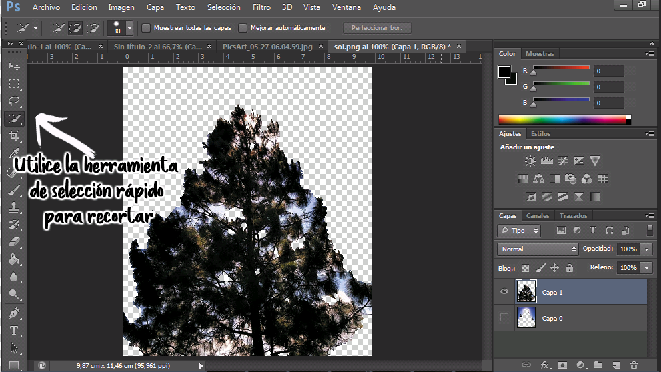The image size is (661, 372).
Task: Switch to the Canales tab
Action: (x=537, y=216)
